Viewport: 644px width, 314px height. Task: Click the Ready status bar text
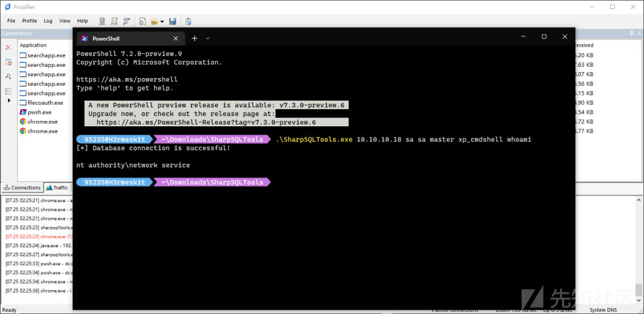pos(10,310)
